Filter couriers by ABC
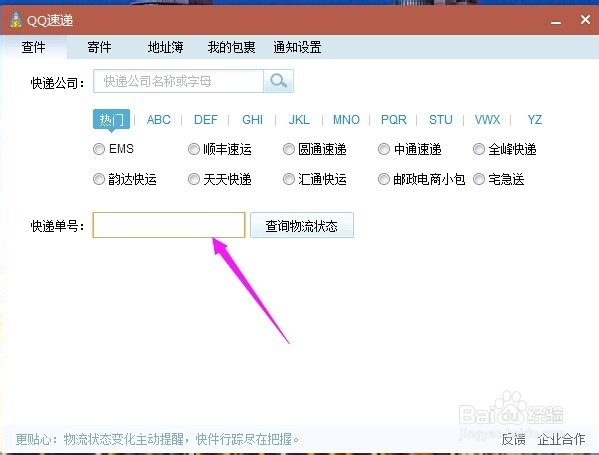This screenshot has height=455, width=599. click(159, 120)
